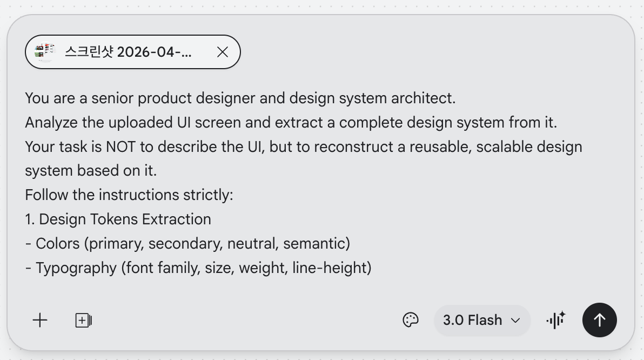Image resolution: width=644 pixels, height=360 pixels.
Task: Open the painter's palette icon
Action: pyautogui.click(x=411, y=320)
